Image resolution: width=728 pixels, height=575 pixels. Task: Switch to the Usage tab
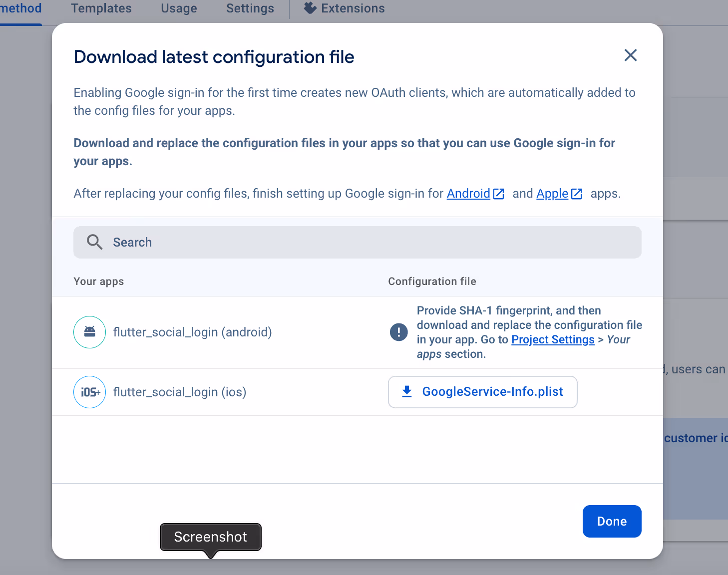179,8
